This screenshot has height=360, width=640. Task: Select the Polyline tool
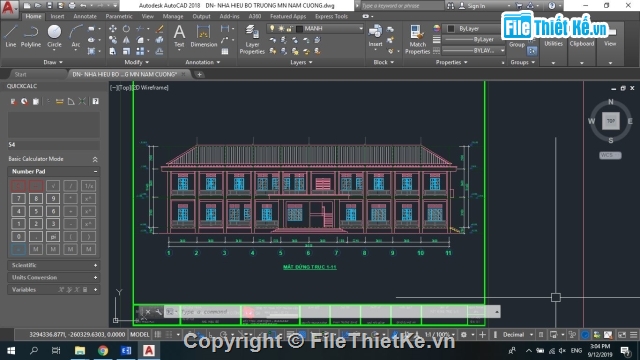tap(31, 36)
